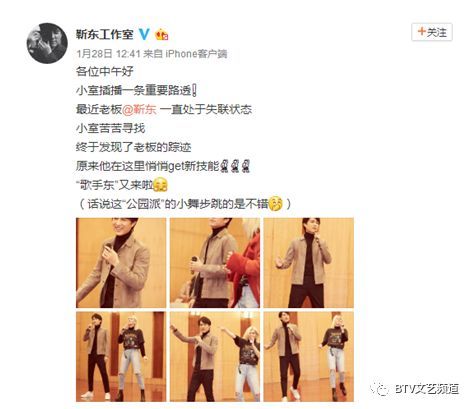Click the 关注 follow button

432,32
